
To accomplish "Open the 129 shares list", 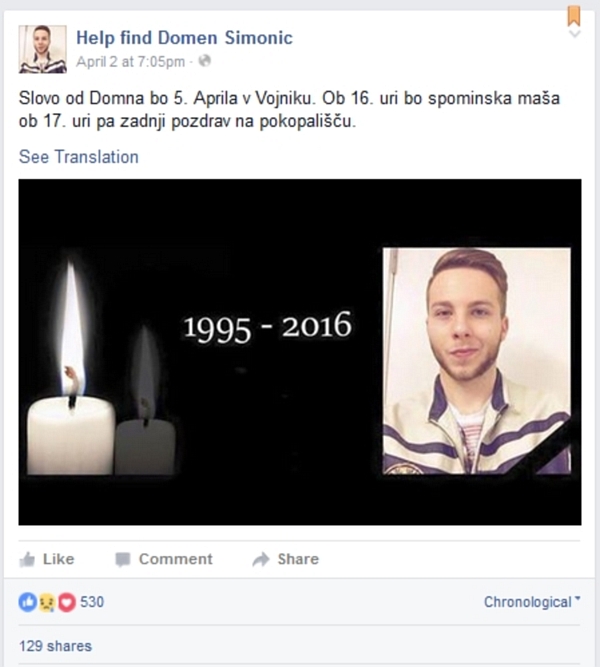I will (55, 646).
